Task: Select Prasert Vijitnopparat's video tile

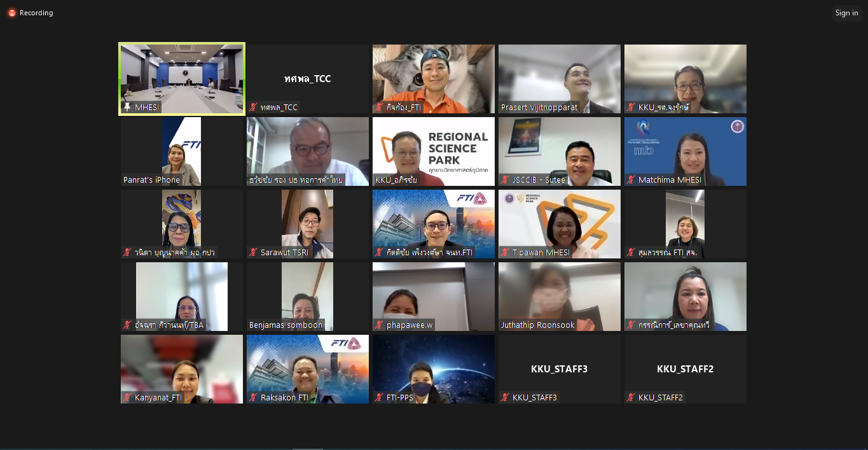Action: pyautogui.click(x=559, y=73)
